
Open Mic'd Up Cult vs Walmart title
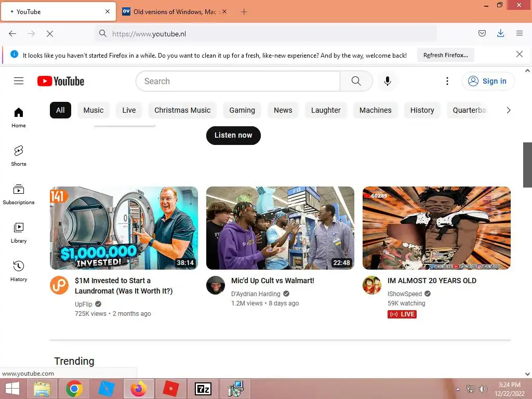[272, 281]
